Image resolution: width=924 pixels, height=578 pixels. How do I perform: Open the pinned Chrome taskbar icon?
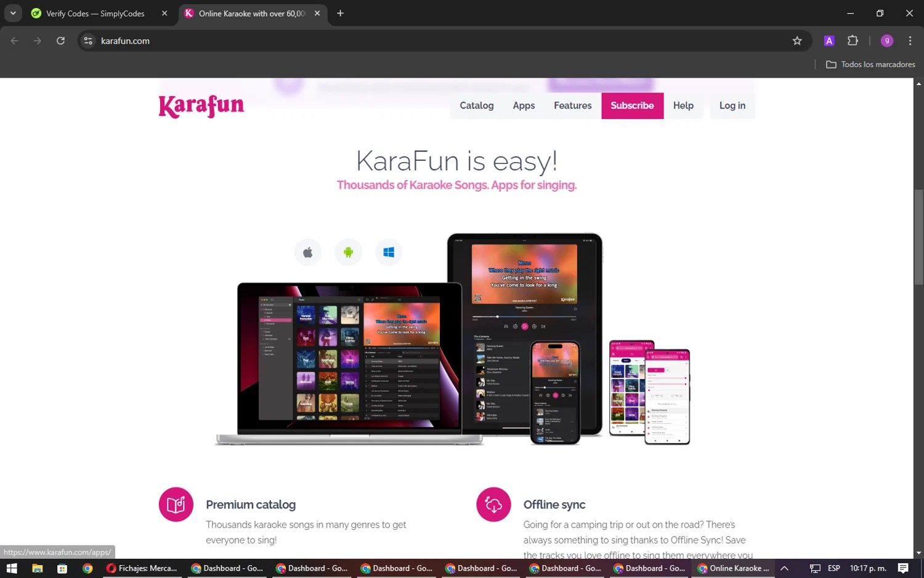point(87,568)
